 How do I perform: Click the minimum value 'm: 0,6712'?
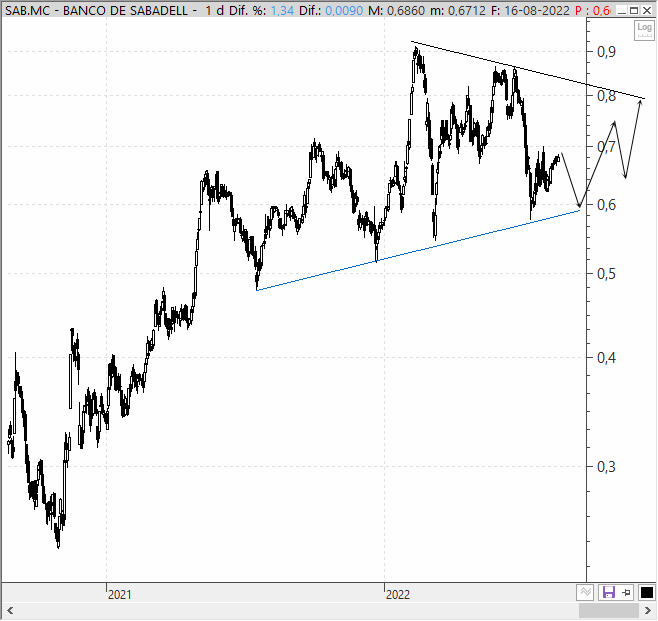click(x=458, y=10)
